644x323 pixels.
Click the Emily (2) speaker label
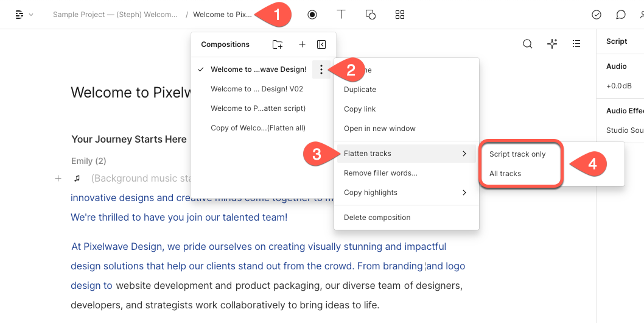tap(89, 161)
